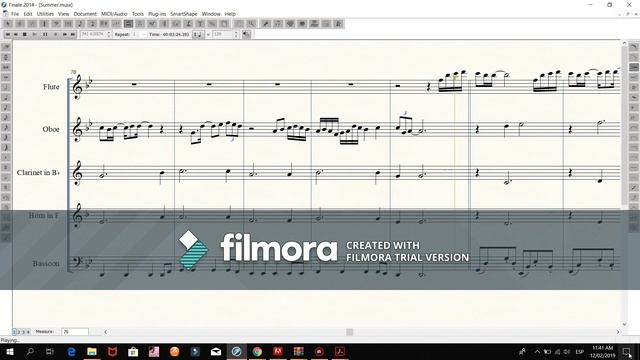Choose the Staff tool in the main palette
This screenshot has width=640, height=360.
point(20,24)
